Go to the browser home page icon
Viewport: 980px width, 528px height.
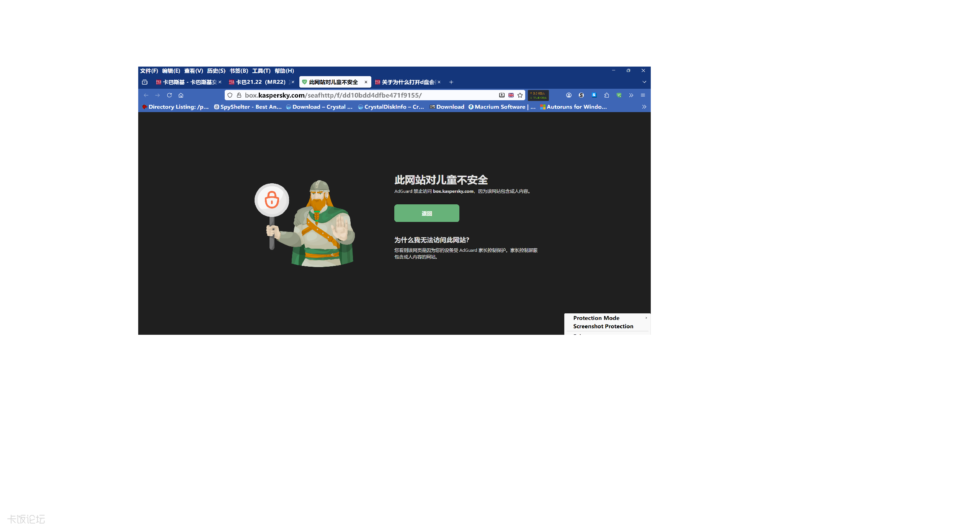point(181,95)
